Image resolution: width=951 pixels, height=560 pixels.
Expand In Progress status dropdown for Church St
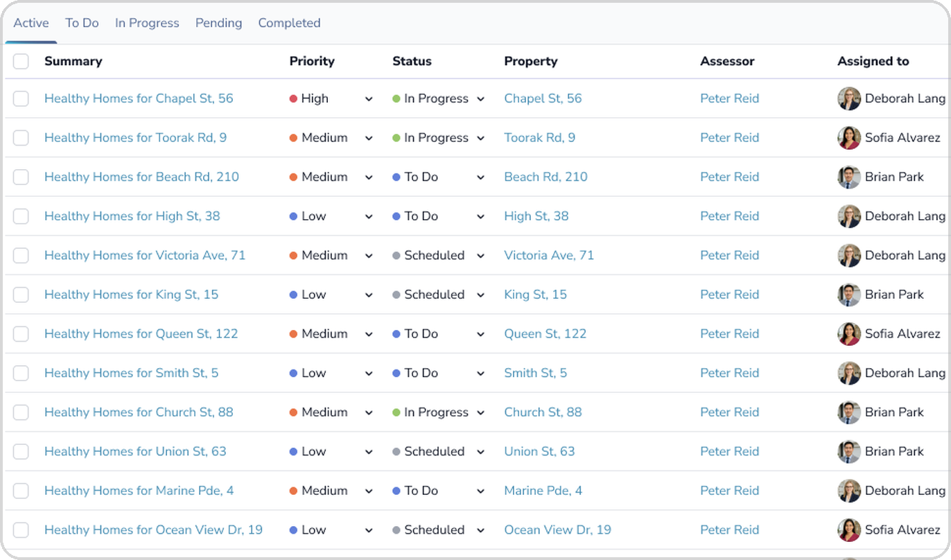coord(439,412)
